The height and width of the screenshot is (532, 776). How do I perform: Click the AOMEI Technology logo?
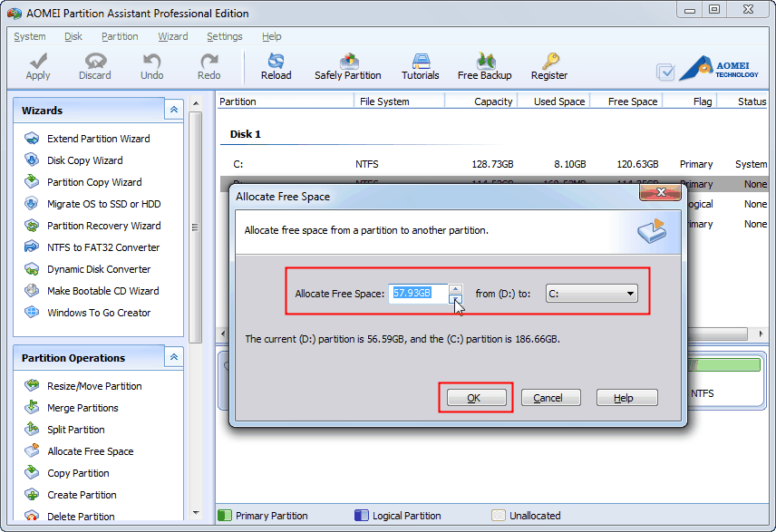720,68
